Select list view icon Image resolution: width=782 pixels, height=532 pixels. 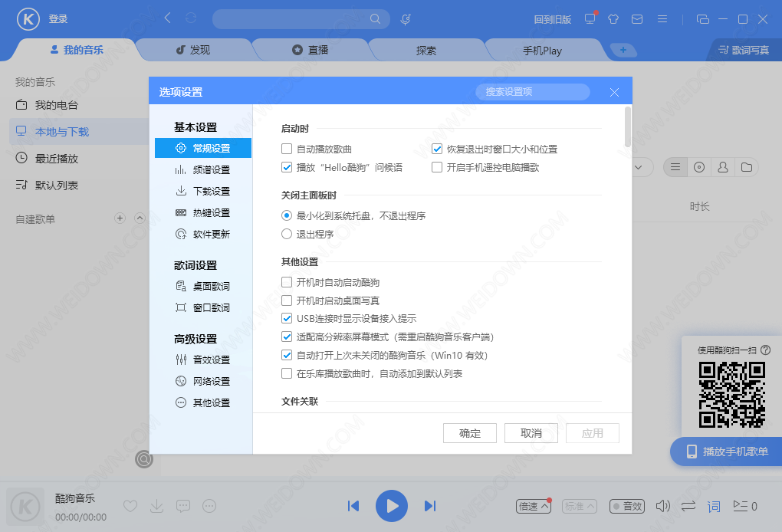point(675,167)
